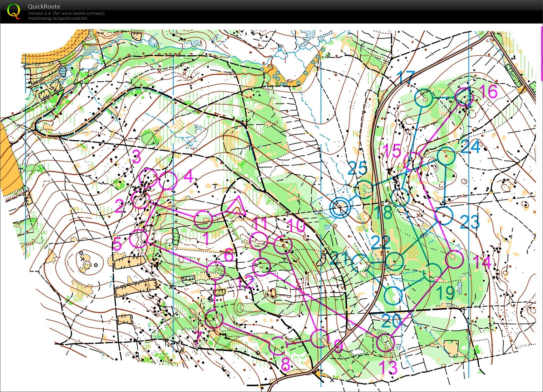Pick magenta control circle 3
Viewport: 543px width, 392px height.
tap(148, 178)
